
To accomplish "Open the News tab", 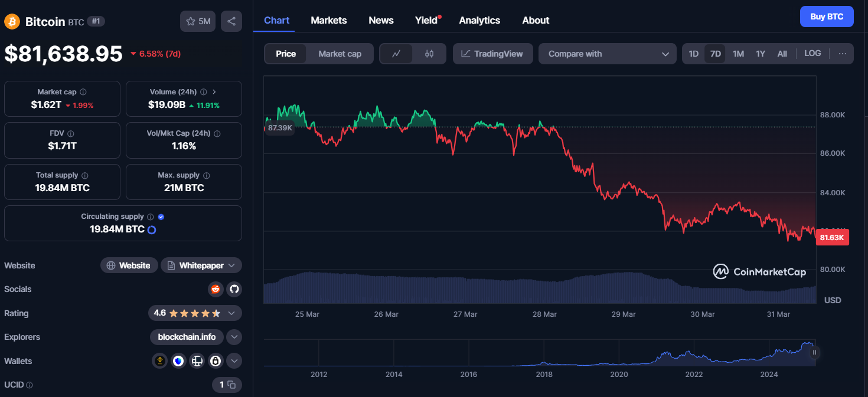I will click(381, 20).
